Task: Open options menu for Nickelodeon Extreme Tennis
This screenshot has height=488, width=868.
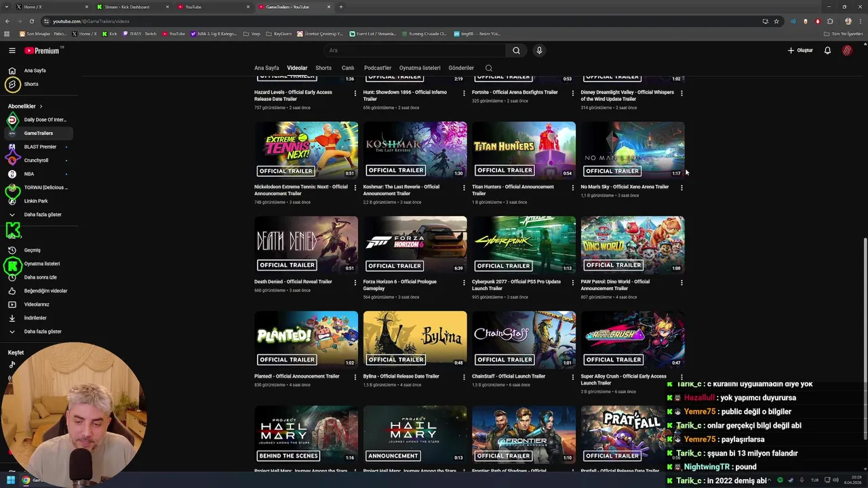Action: pos(355,188)
